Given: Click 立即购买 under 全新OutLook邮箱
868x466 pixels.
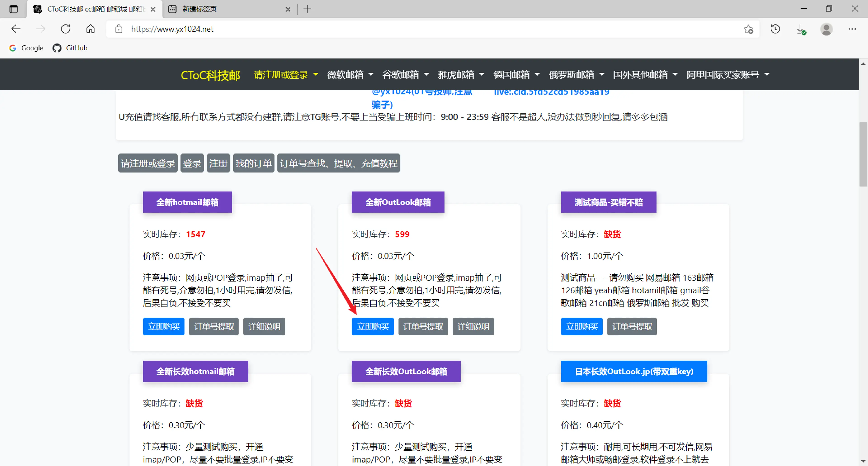Looking at the screenshot, I should tap(373, 326).
